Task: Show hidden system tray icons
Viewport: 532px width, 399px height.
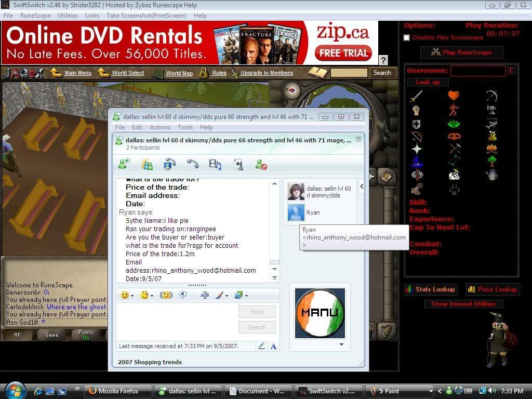Action: (440, 391)
